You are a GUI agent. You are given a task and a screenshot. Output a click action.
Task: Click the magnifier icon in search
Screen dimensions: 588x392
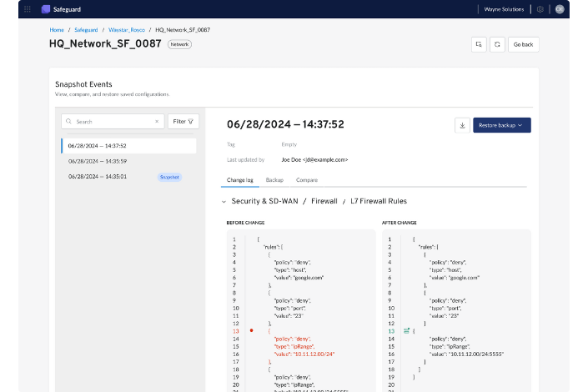[x=68, y=122]
